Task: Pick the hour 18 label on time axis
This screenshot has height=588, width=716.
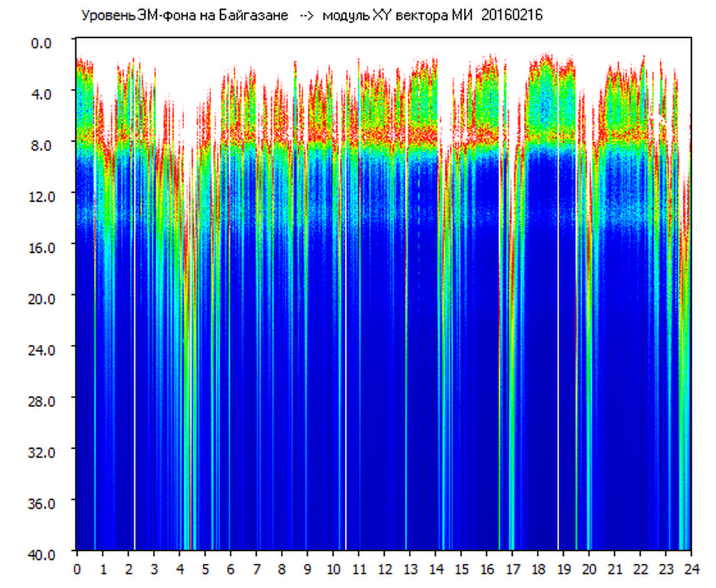Action: [538, 569]
